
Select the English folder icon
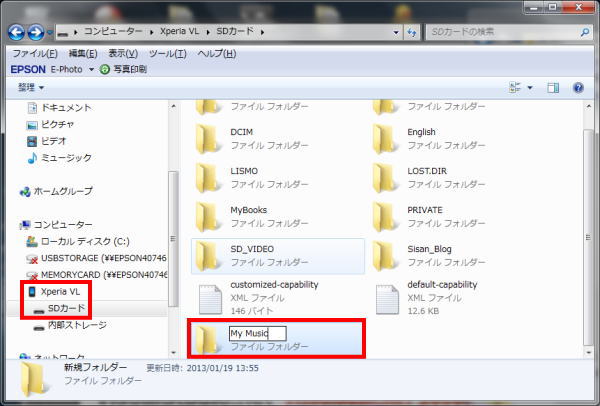coord(385,139)
